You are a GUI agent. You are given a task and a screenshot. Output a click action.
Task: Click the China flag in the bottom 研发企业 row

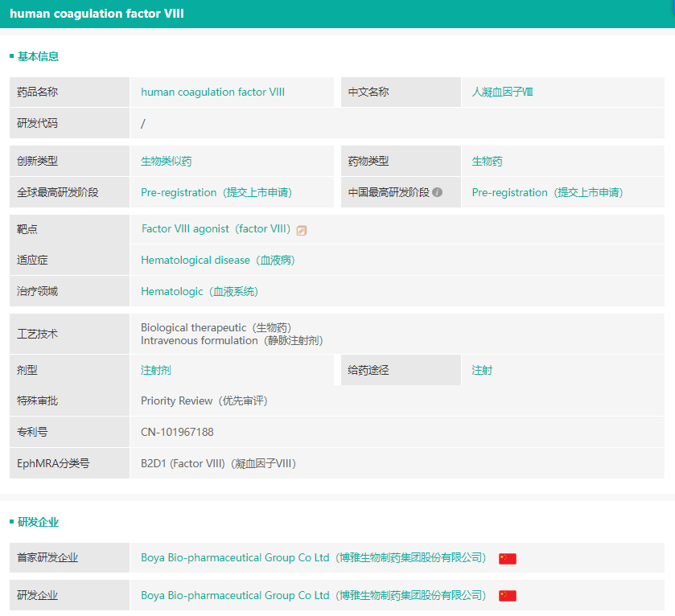pos(507,596)
